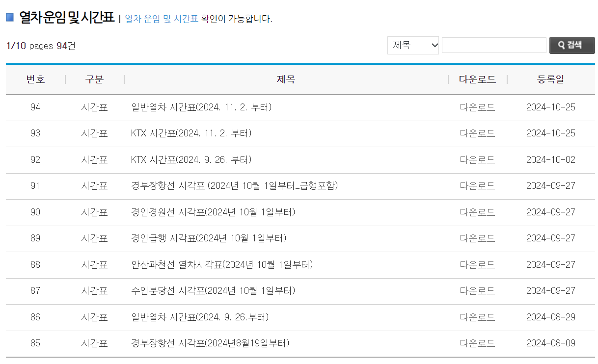Click date 2024-09-27 in row 88
Screen dimensions: 598x364
click(550, 264)
